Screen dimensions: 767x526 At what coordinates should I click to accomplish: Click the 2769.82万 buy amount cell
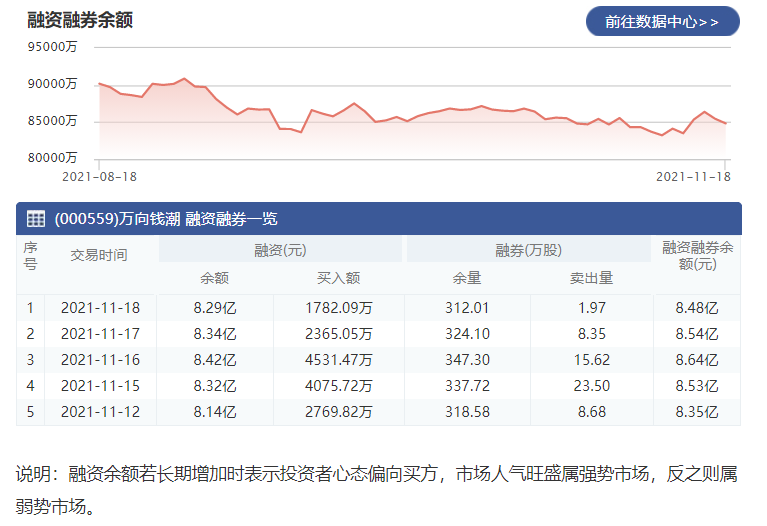click(338, 412)
